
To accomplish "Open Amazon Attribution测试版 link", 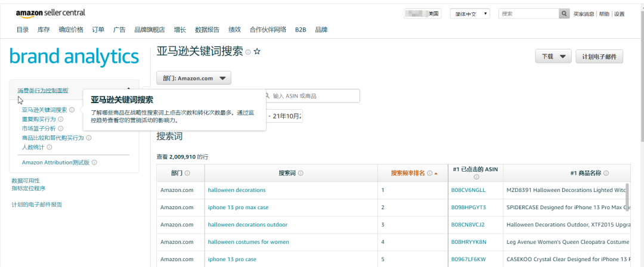I will click(56, 163).
